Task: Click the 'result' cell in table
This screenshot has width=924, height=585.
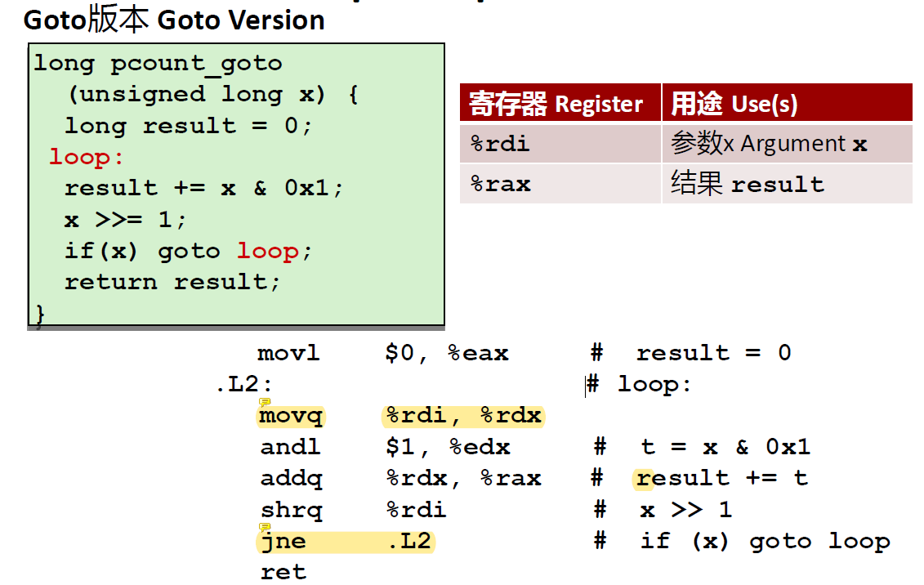Action: point(788,184)
